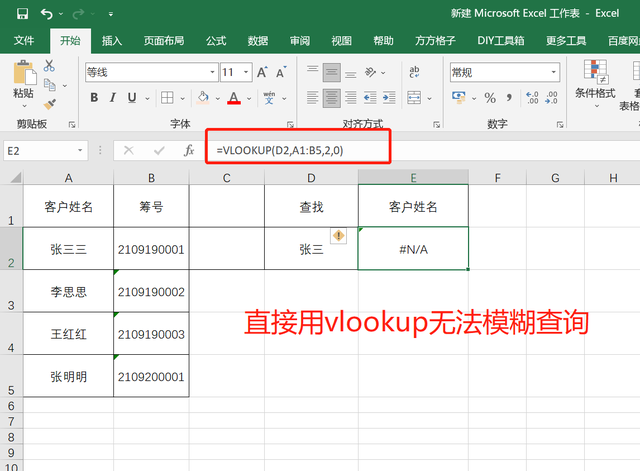Image resolution: width=640 pixels, height=471 pixels.
Task: Open the 等线 font name dropdown
Action: [x=212, y=72]
